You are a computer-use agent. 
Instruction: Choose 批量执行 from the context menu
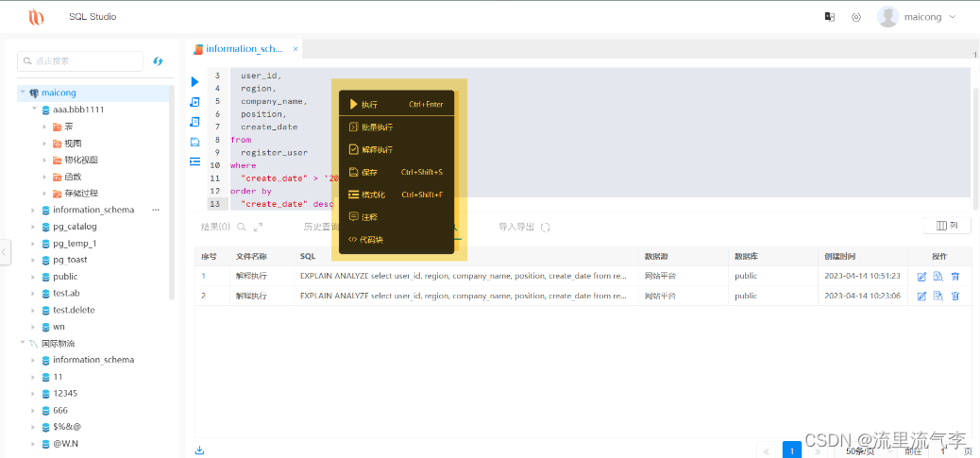pos(397,127)
